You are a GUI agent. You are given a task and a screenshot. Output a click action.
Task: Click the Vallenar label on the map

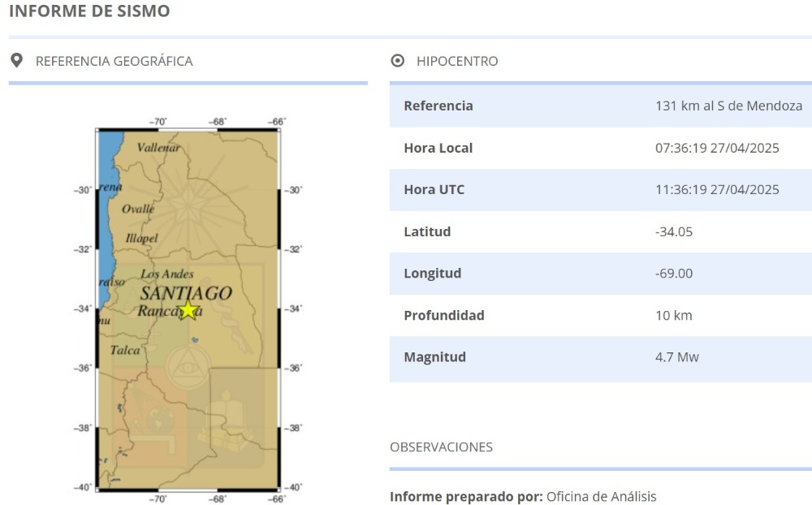[159, 148]
